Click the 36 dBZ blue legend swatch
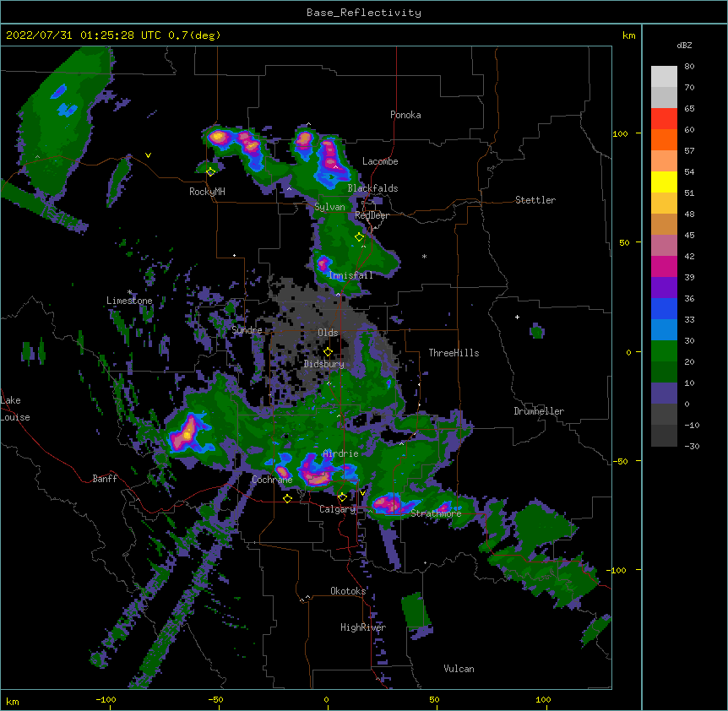 664,308
